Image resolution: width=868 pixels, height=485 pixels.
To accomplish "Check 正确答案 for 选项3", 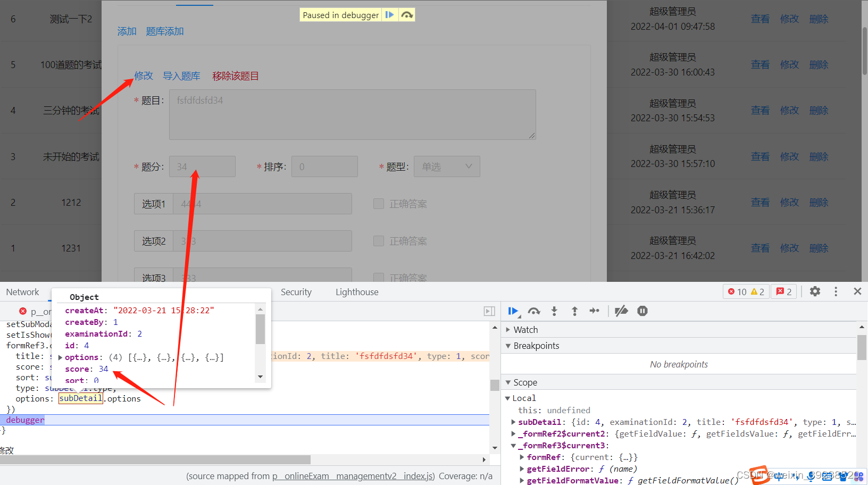I will click(379, 278).
